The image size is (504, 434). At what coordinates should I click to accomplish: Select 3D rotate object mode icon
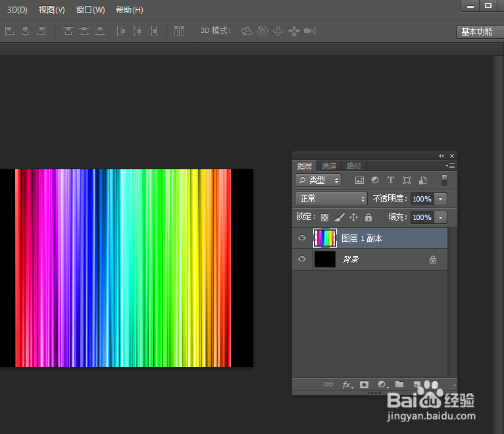point(247,31)
